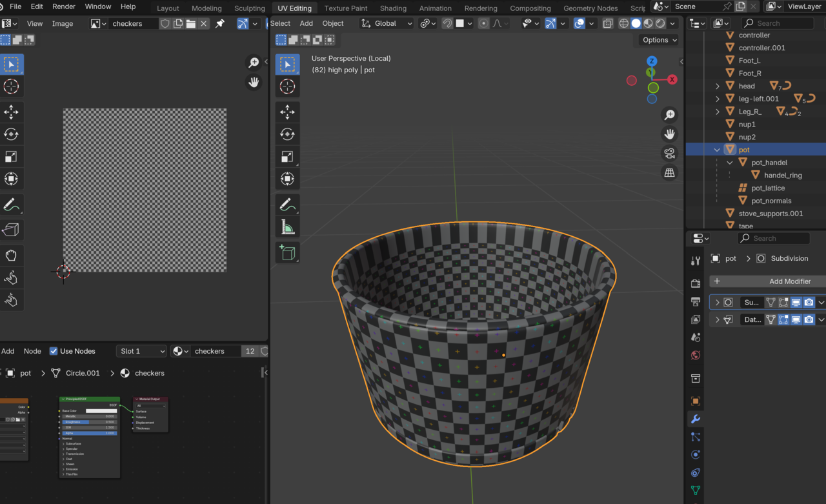Pin the checkers image in UV editor
The image size is (826, 504).
(x=220, y=23)
